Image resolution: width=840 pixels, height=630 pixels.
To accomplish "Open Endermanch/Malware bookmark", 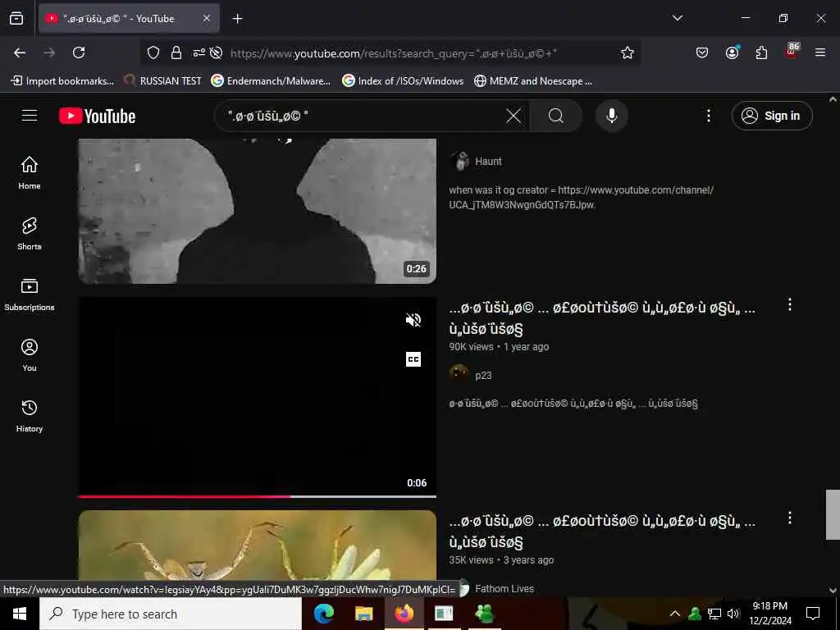I will [271, 81].
